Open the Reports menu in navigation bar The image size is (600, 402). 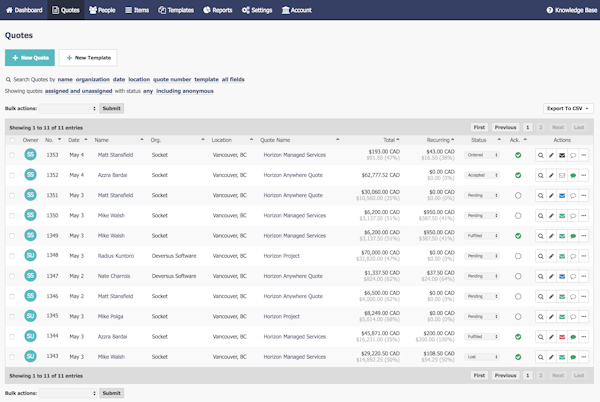pyautogui.click(x=219, y=9)
